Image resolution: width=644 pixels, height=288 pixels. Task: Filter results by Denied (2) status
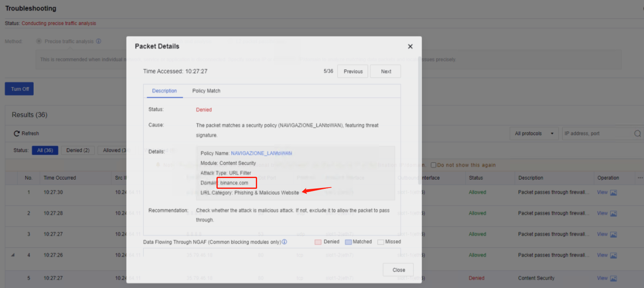(x=78, y=150)
